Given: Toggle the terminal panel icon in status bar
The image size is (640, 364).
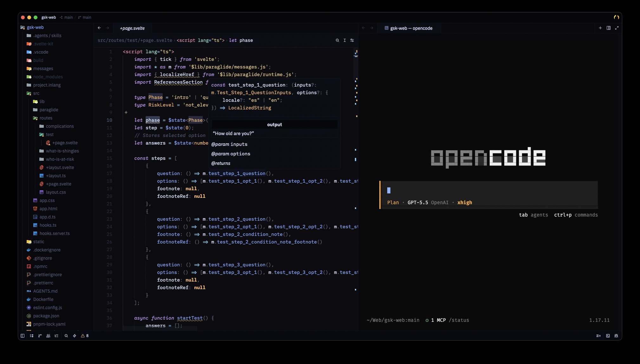Looking at the screenshot, I should click(x=608, y=336).
